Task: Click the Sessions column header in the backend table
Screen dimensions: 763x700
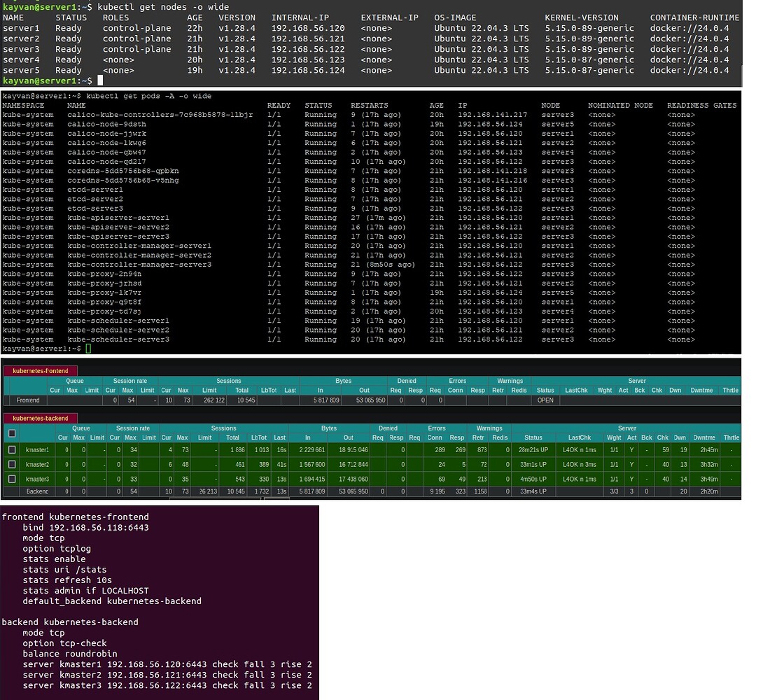Action: point(223,428)
